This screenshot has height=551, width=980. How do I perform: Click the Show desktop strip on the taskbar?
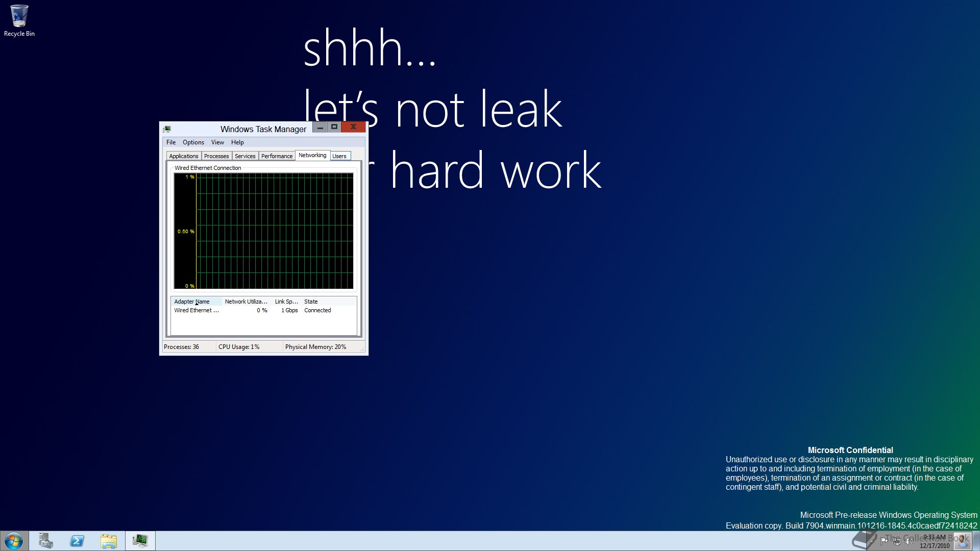click(x=976, y=541)
